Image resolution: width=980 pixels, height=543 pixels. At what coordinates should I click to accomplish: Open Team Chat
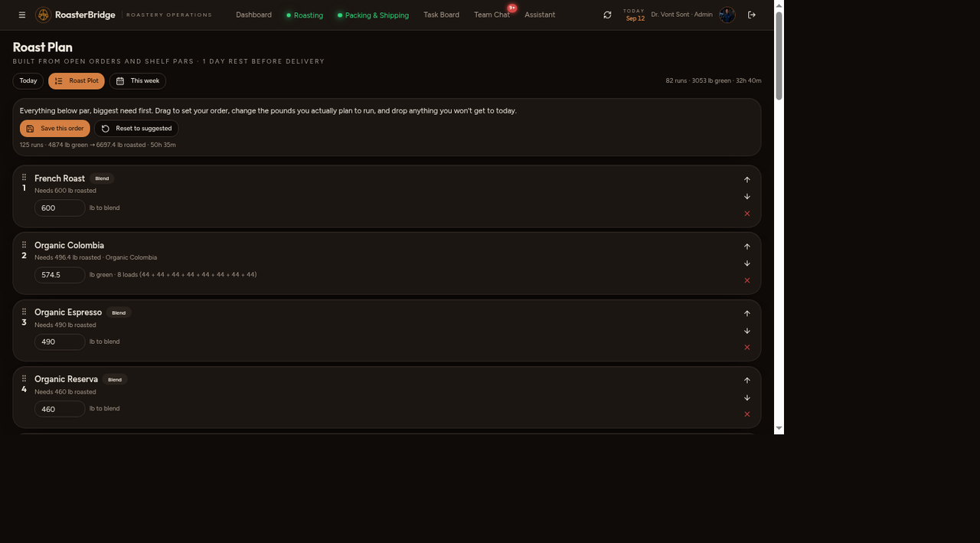[492, 15]
